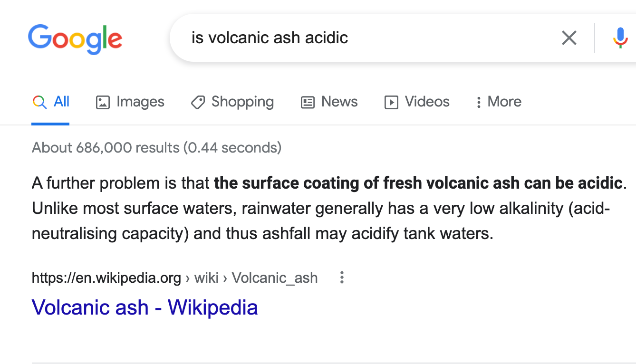The image size is (636, 364).
Task: Click the About 686,000 results text
Action: coord(156,148)
